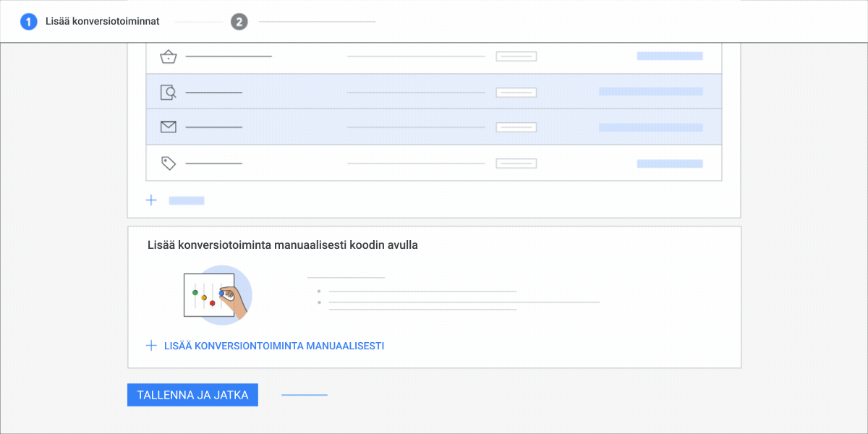Click heading Lisää konversiotoiminta manuaalisesti koodin avulla
This screenshot has height=434, width=868.
pos(282,245)
